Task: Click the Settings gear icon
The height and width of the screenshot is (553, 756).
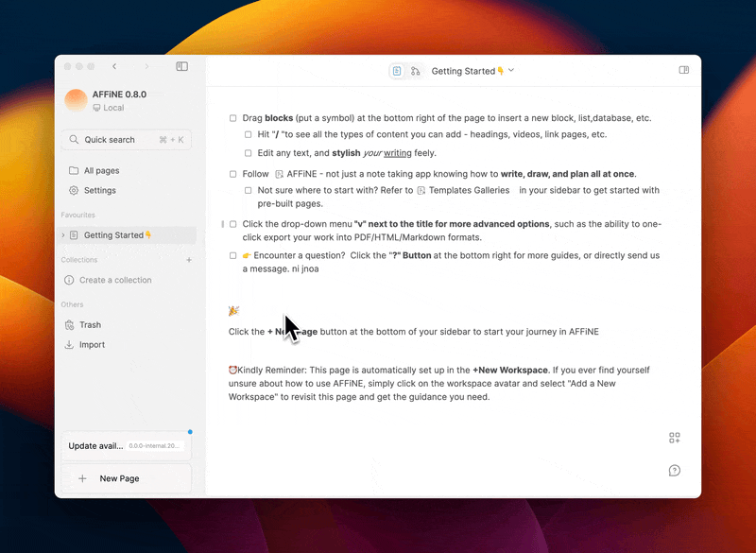Action: click(x=74, y=190)
